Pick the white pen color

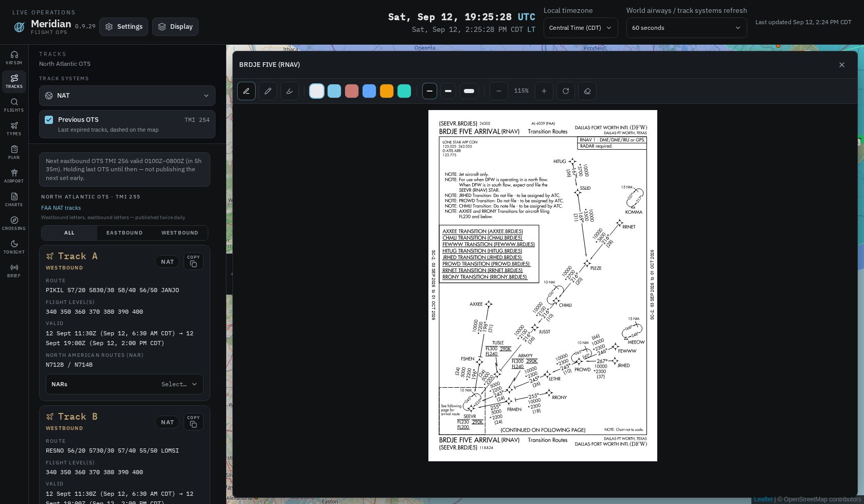(317, 91)
